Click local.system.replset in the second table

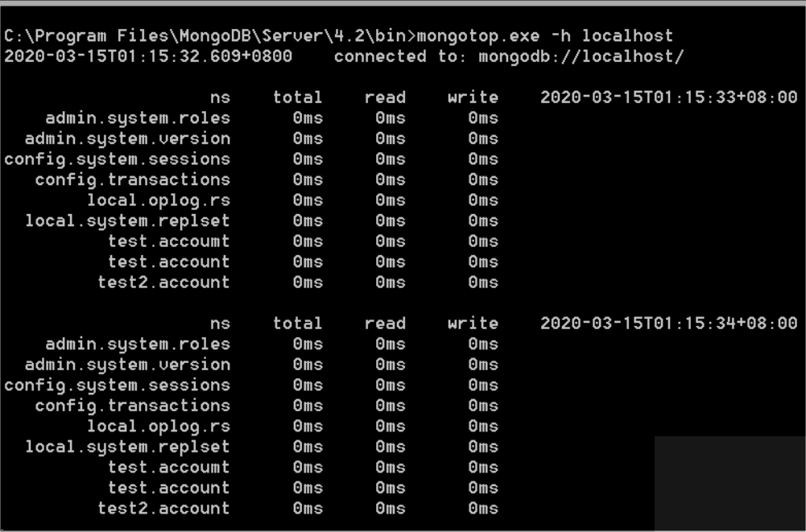tap(127, 447)
